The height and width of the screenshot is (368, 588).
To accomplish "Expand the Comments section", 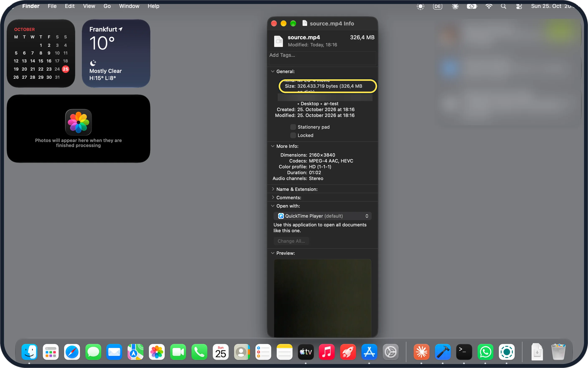I will (273, 197).
